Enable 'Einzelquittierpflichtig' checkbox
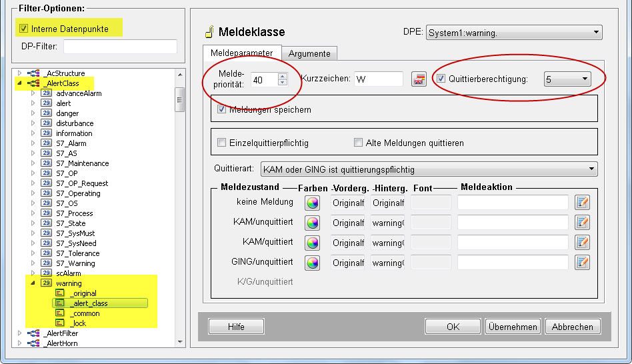The image size is (632, 364). coord(222,143)
